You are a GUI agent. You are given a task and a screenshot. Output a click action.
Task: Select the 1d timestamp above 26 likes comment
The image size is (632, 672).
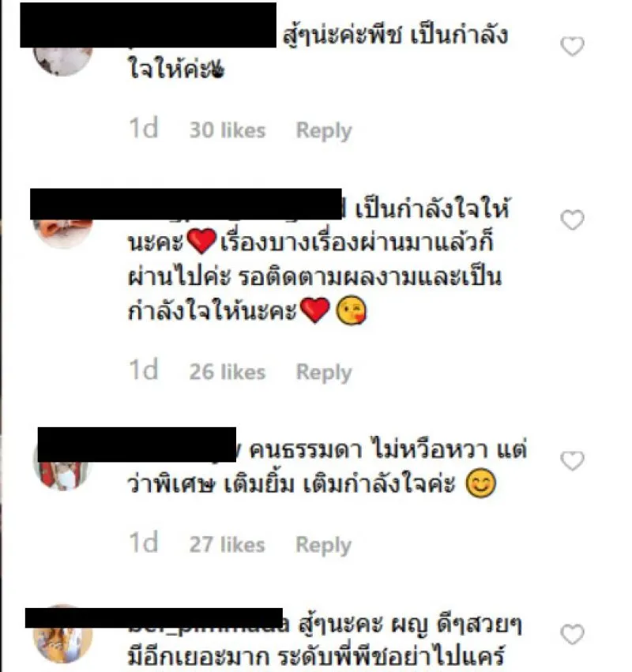144,370
